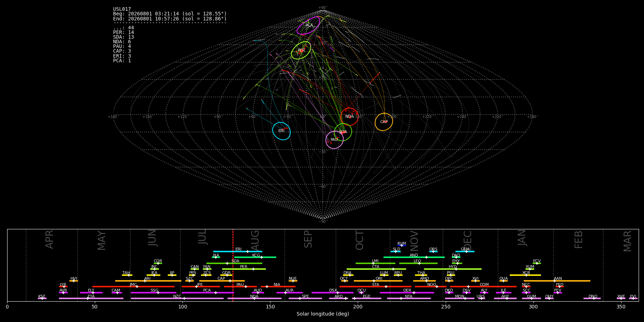This screenshot has height=322, width=644.
Task: Select the GEM shower bar in the timeline
Action: [x=465, y=252]
